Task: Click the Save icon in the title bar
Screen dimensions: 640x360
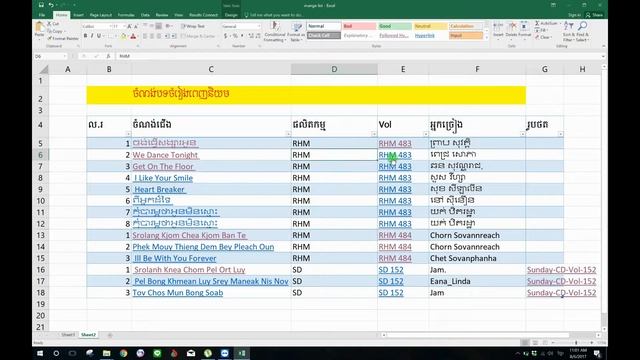Action: (41, 5)
